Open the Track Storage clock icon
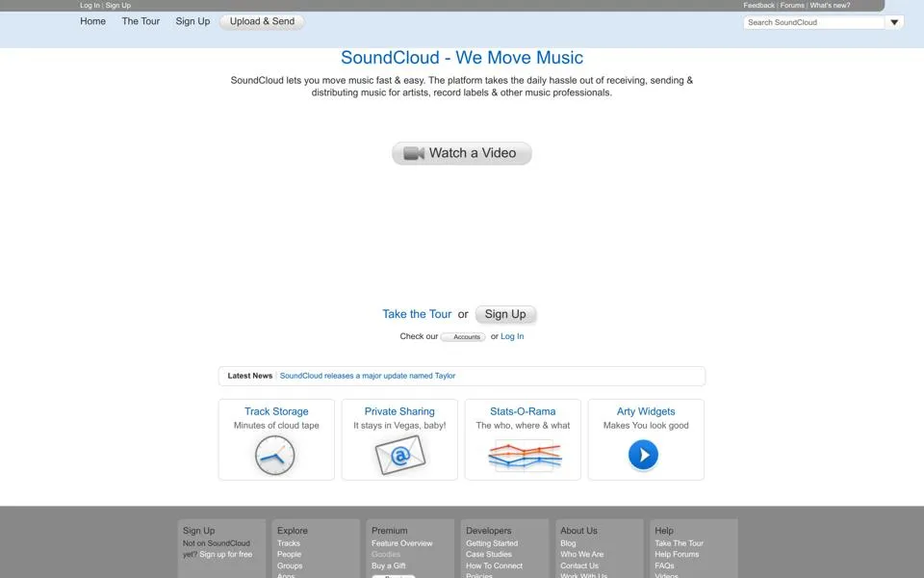 (x=274, y=456)
